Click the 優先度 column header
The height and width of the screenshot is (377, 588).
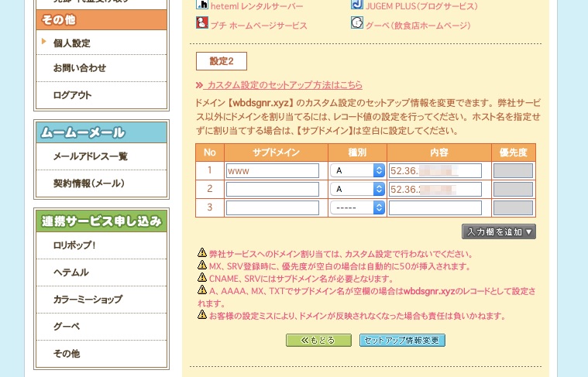pyautogui.click(x=514, y=153)
